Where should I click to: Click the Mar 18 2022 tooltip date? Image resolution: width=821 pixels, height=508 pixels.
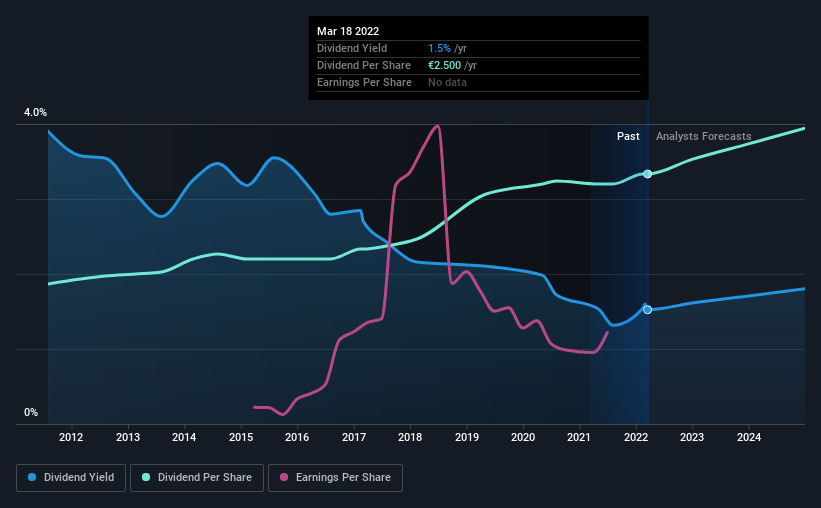[348, 31]
